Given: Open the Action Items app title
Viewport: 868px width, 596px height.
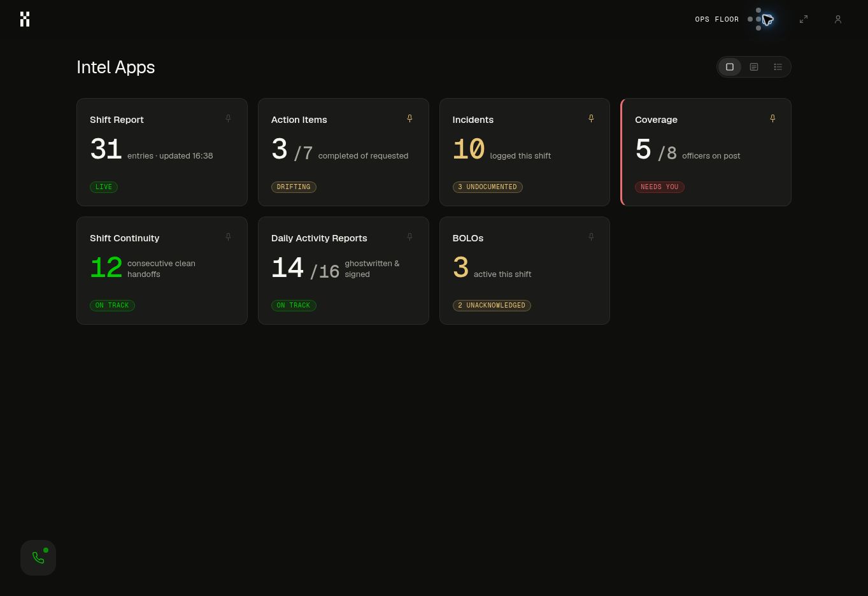Looking at the screenshot, I should (299, 120).
